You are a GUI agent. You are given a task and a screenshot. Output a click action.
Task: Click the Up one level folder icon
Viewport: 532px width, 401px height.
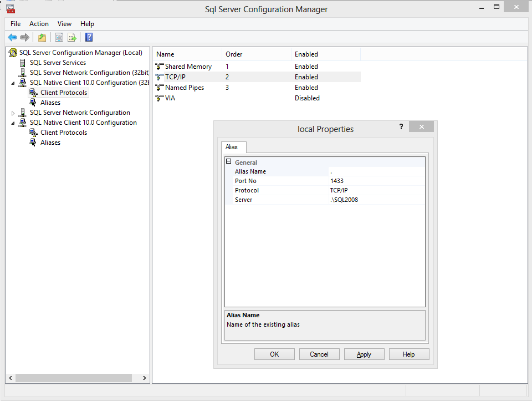tap(42, 37)
